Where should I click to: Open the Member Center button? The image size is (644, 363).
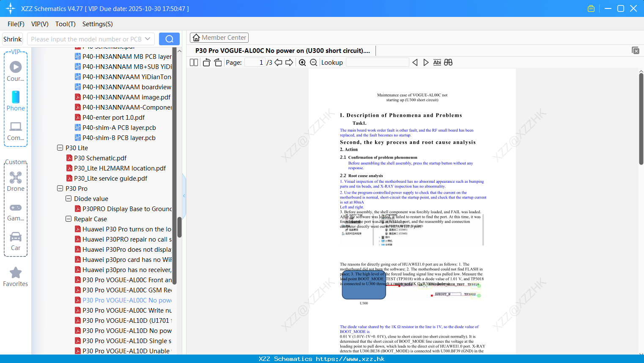coord(219,38)
